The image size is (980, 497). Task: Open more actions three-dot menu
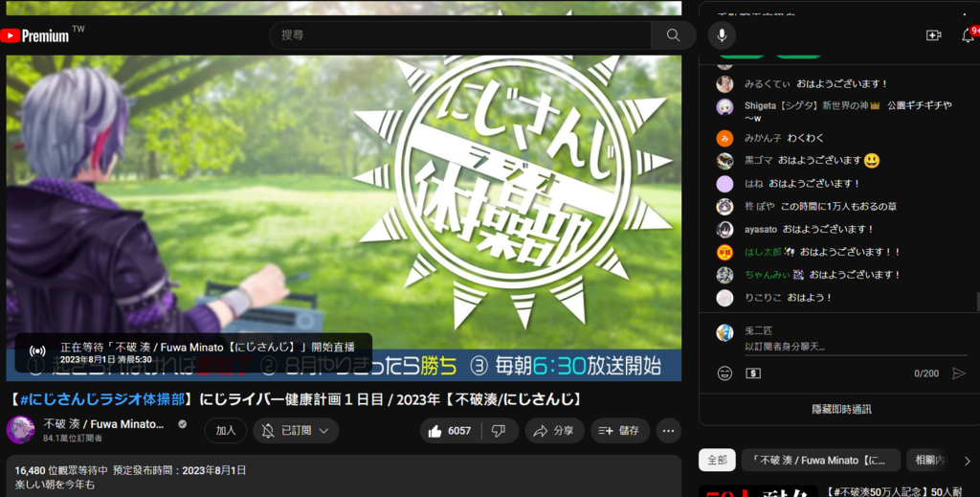(x=668, y=431)
